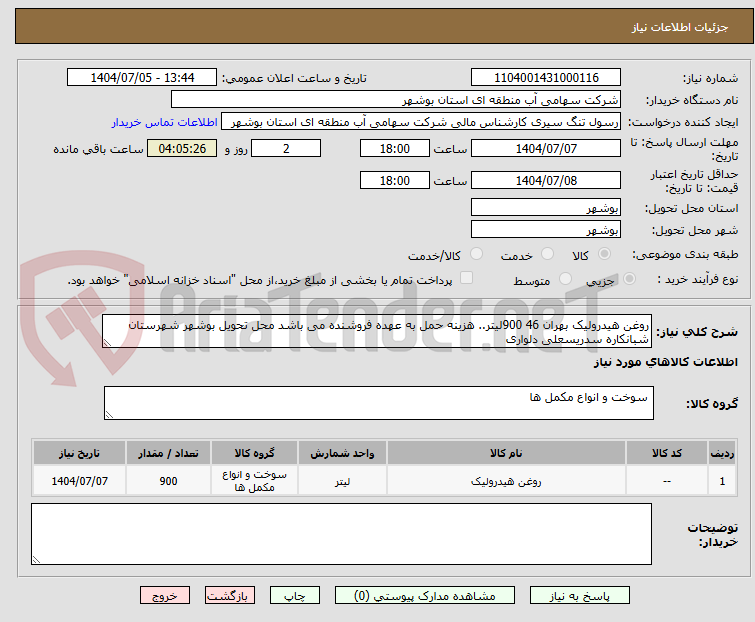Click the price validity 18:00 time field
This screenshot has height=622, width=755.
(395, 181)
